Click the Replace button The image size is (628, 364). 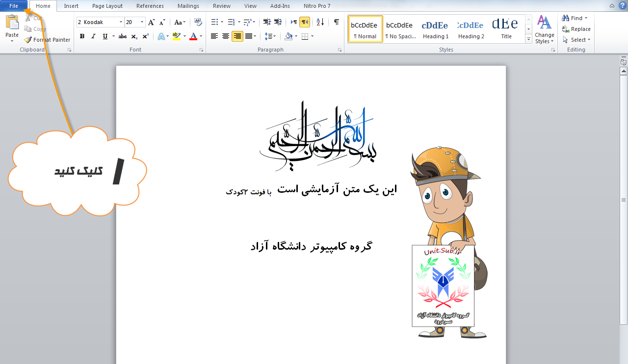(576, 29)
